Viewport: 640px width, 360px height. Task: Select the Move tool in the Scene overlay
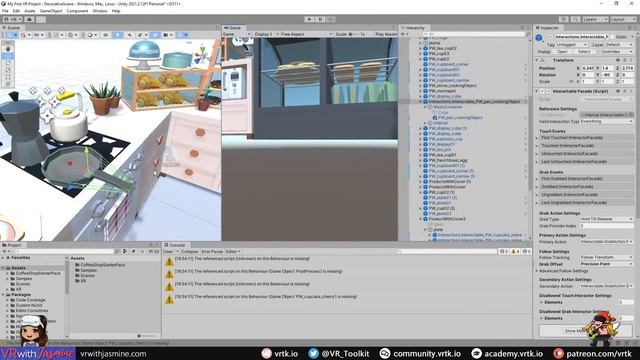click(8, 56)
